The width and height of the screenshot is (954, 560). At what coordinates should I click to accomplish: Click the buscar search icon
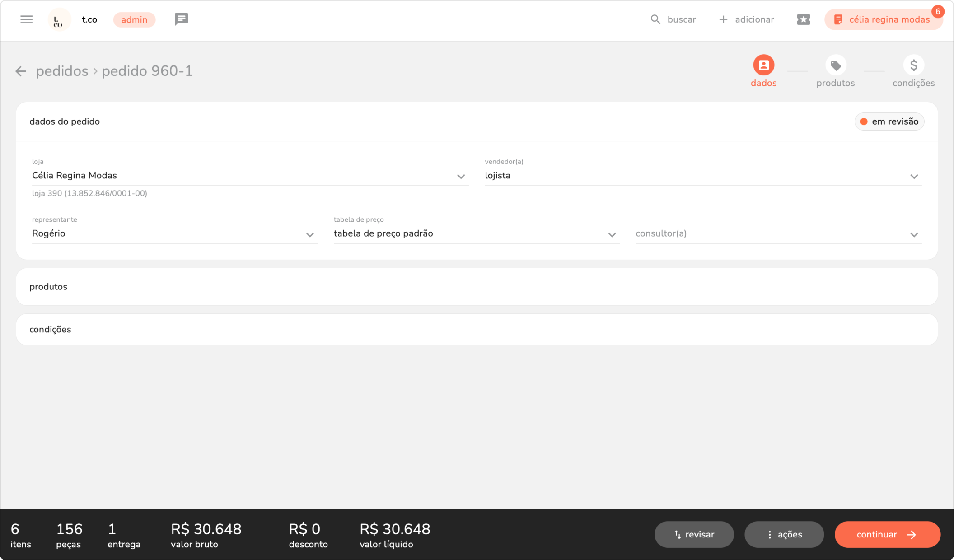point(655,19)
